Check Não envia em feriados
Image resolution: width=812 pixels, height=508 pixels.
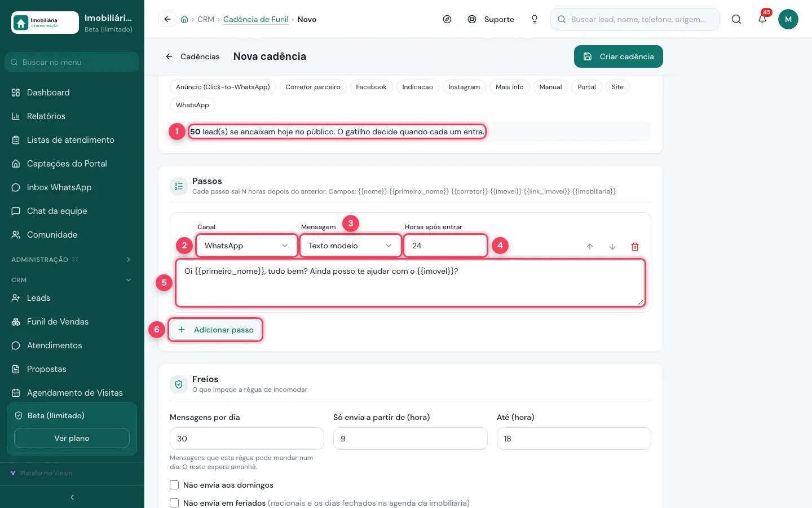coord(174,503)
